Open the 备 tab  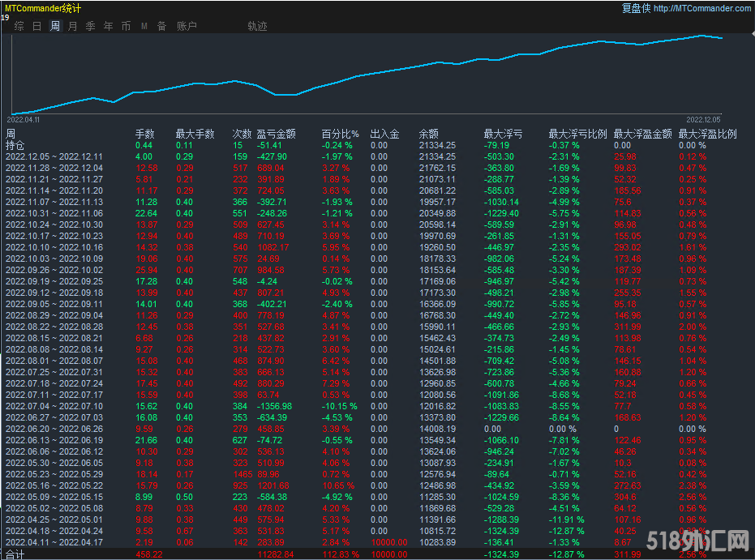(x=161, y=26)
